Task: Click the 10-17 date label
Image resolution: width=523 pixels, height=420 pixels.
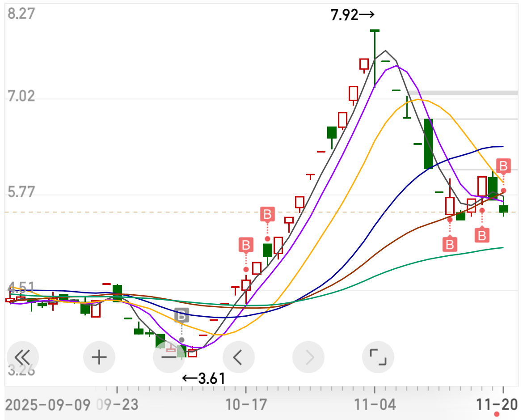Action: [246, 405]
